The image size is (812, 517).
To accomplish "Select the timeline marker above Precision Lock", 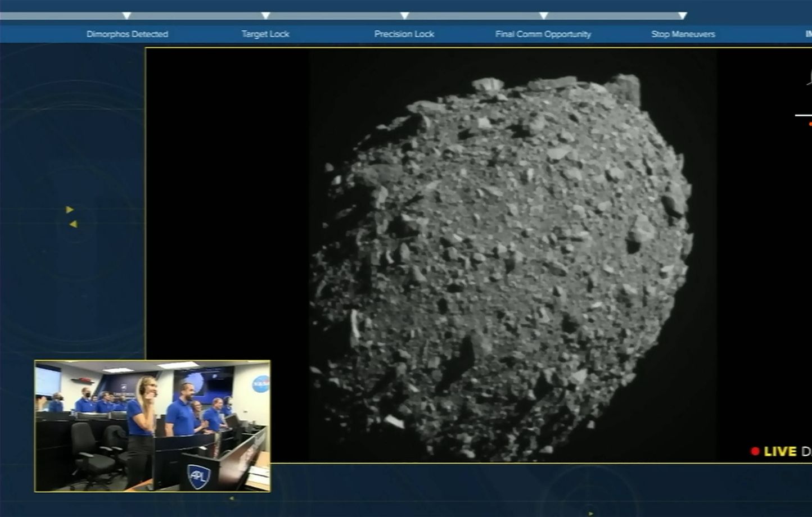I will [x=404, y=16].
